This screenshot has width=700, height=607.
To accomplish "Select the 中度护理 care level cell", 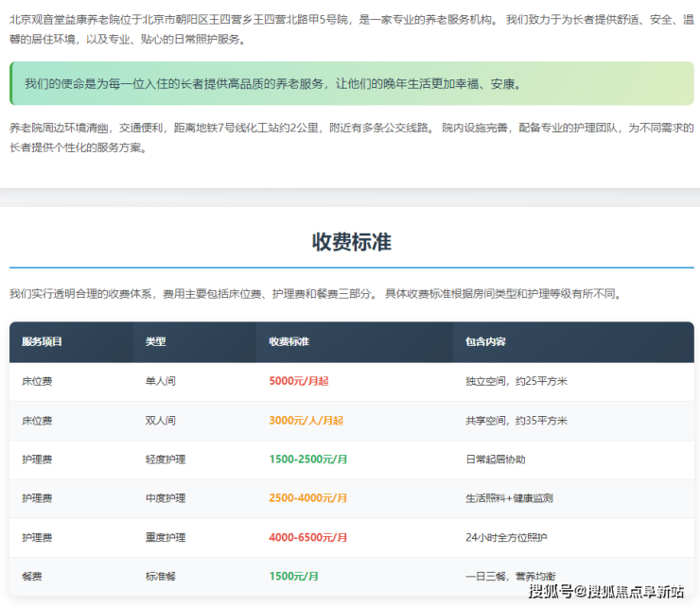I will [x=165, y=498].
